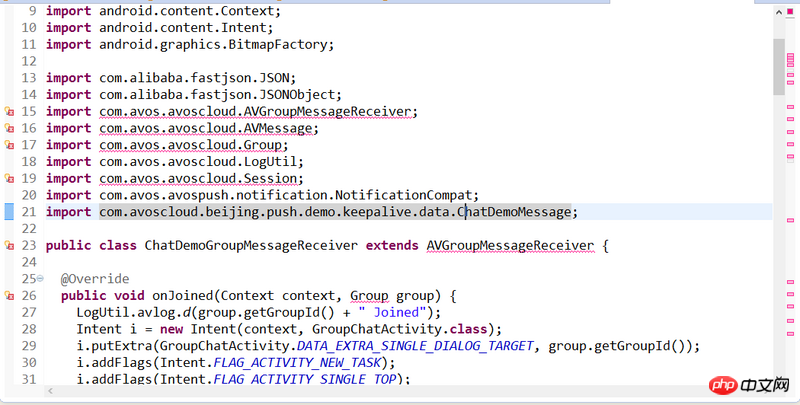
Task: Click the highlighted ChatDemoMessage import
Action: tap(335, 212)
